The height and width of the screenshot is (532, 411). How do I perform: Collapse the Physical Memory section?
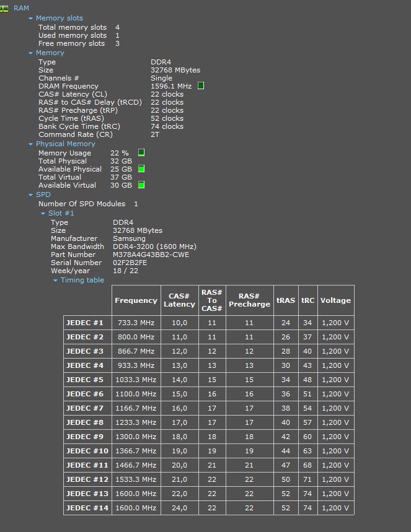pos(31,144)
